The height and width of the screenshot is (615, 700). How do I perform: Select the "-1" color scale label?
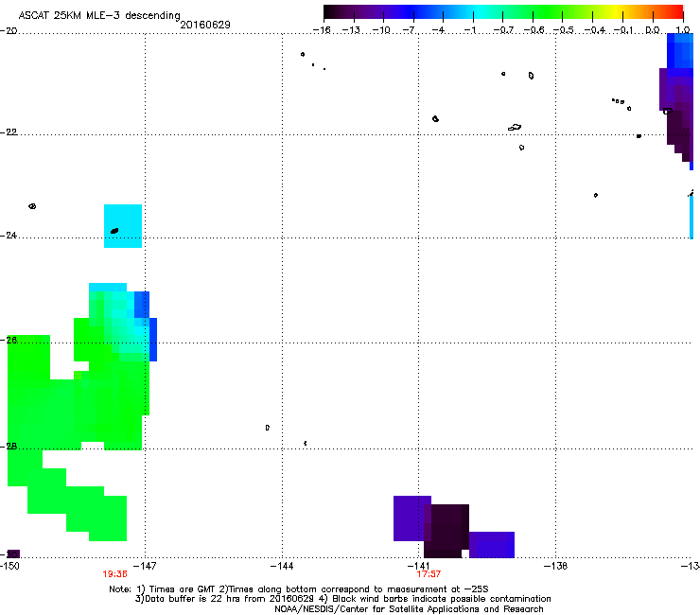(471, 30)
